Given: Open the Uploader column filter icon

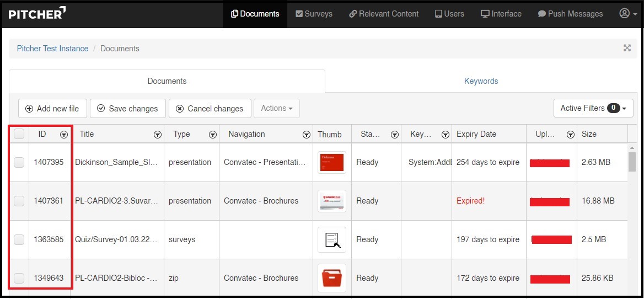Looking at the screenshot, I should (571, 135).
